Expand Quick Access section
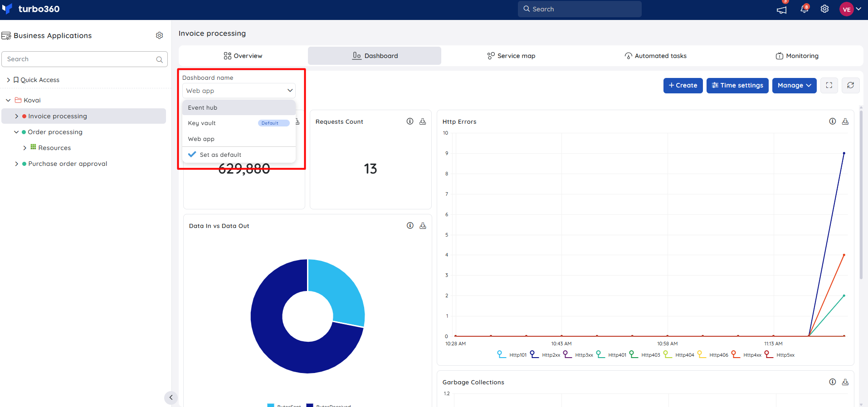The width and height of the screenshot is (868, 407). click(x=8, y=80)
